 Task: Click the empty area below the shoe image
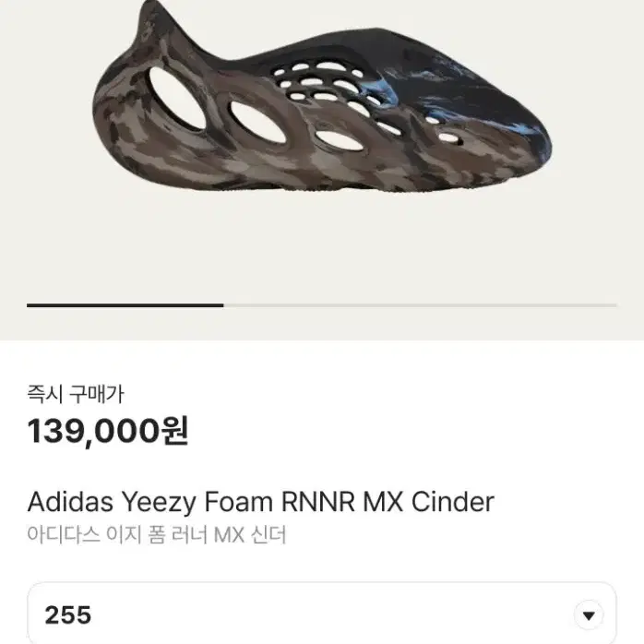coord(322,246)
